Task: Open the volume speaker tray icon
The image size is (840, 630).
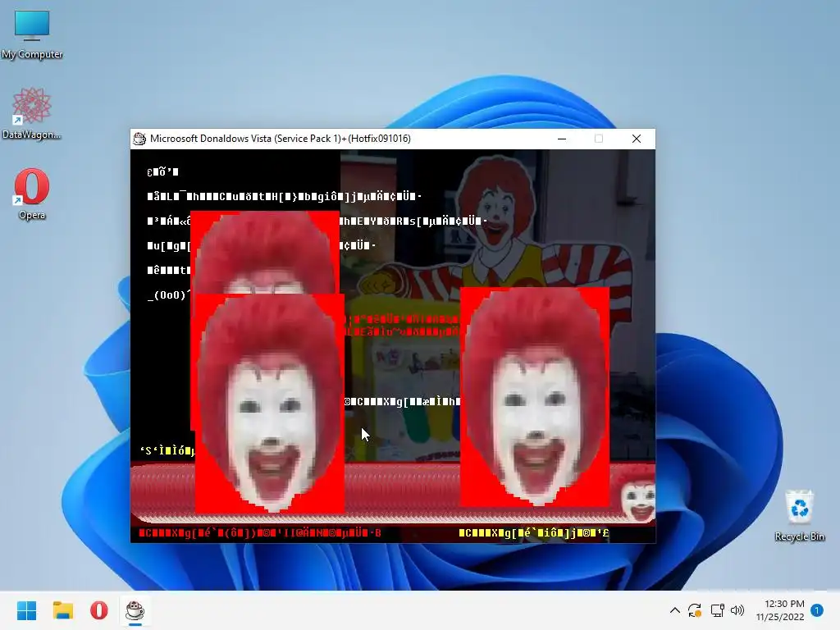Action: tap(737, 610)
